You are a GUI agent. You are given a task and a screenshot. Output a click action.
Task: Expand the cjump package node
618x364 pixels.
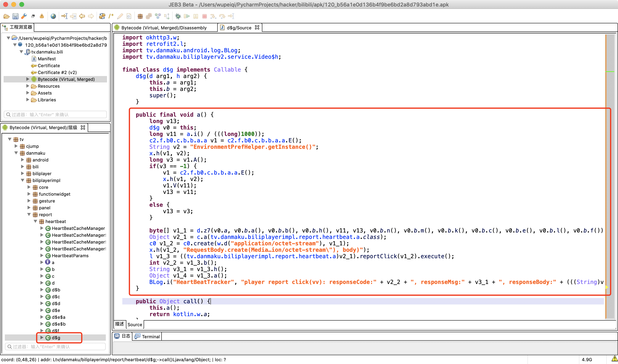pos(16,146)
